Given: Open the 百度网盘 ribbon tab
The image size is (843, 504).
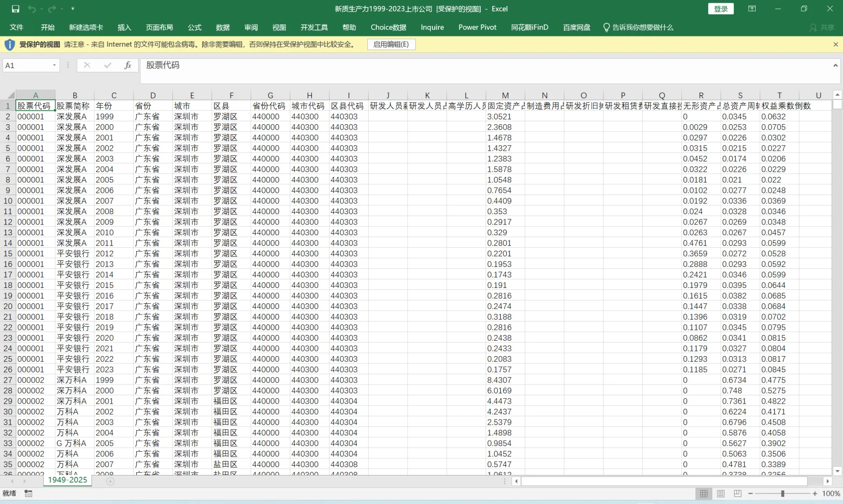Looking at the screenshot, I should (x=576, y=27).
